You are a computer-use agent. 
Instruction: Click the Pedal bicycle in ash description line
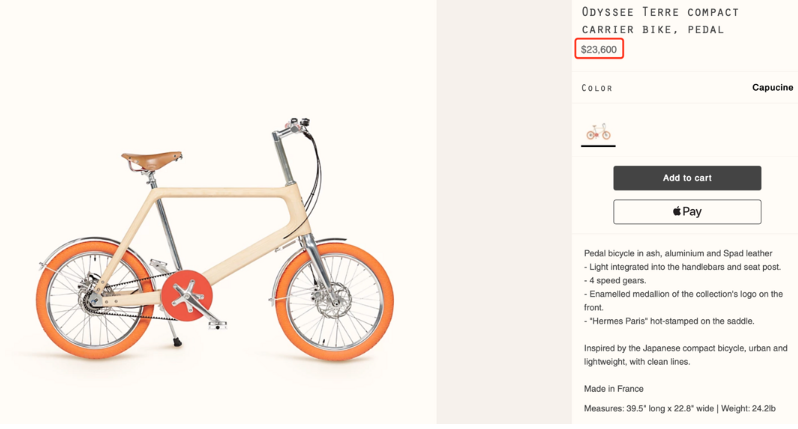678,253
